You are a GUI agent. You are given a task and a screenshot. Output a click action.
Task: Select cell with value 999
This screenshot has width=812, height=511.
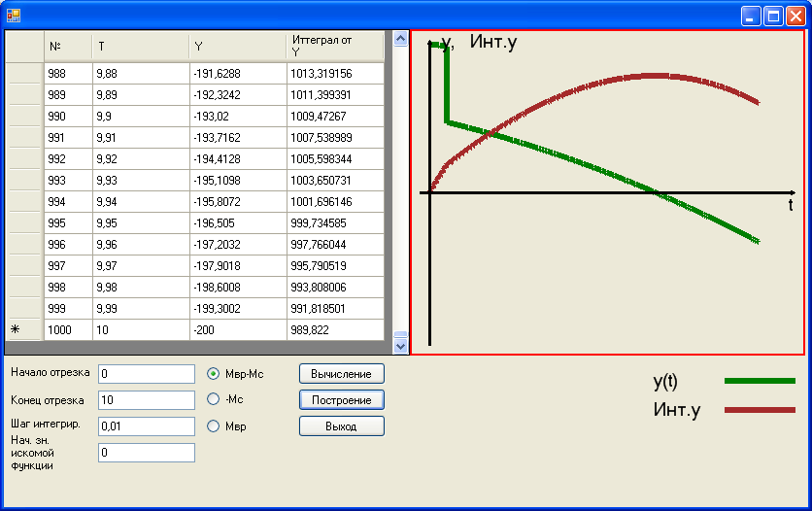(68, 309)
